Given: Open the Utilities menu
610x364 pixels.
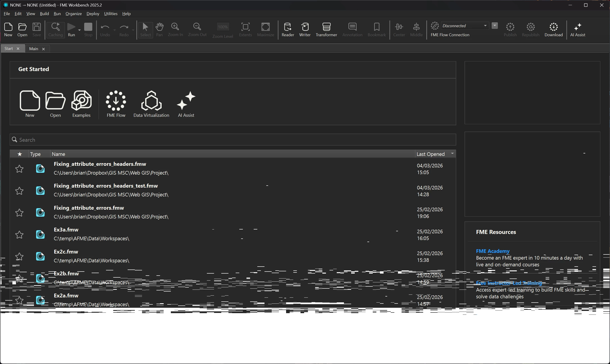Looking at the screenshot, I should [111, 14].
